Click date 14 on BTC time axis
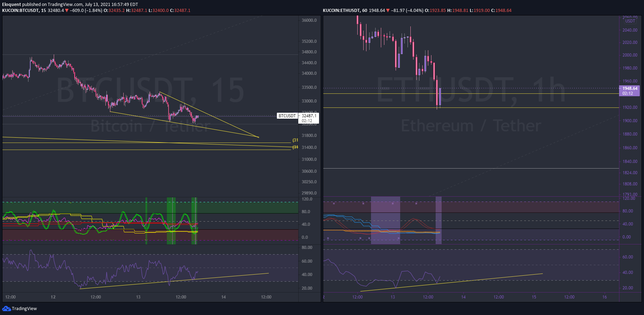Image resolution: width=644 pixels, height=315 pixels. (x=223, y=297)
